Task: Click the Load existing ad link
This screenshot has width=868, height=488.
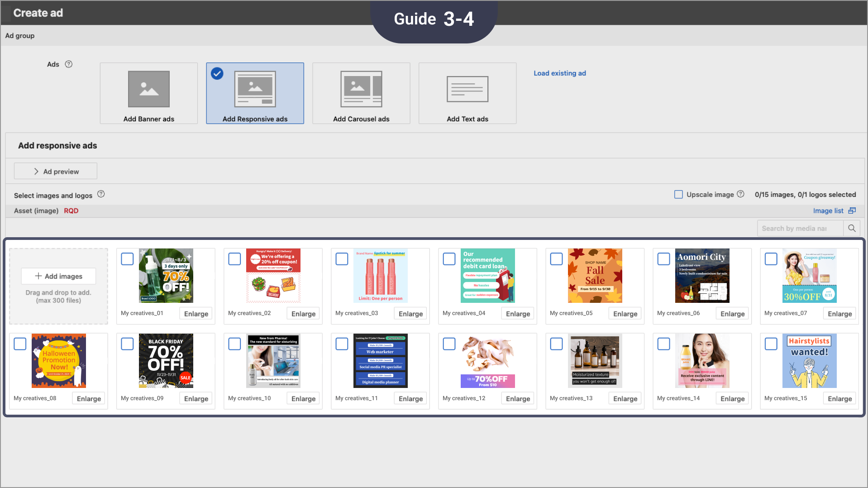Action: click(560, 73)
